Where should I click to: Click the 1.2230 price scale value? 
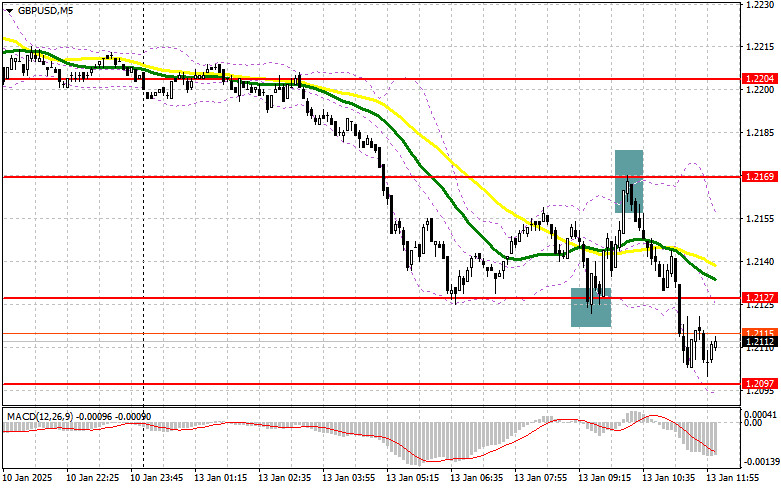click(760, 4)
